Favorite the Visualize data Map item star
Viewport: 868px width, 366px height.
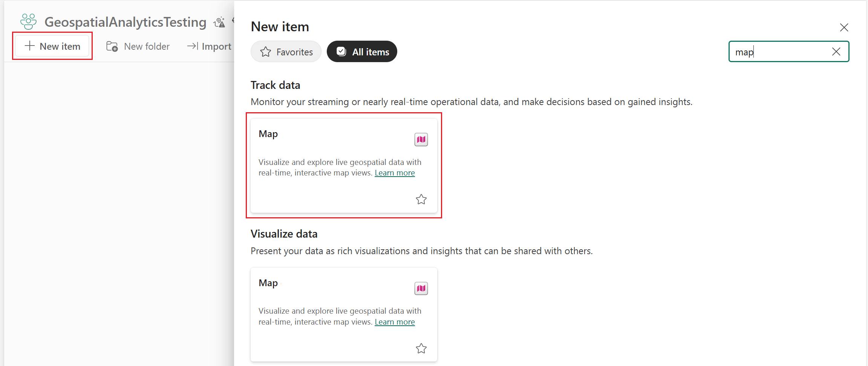421,348
